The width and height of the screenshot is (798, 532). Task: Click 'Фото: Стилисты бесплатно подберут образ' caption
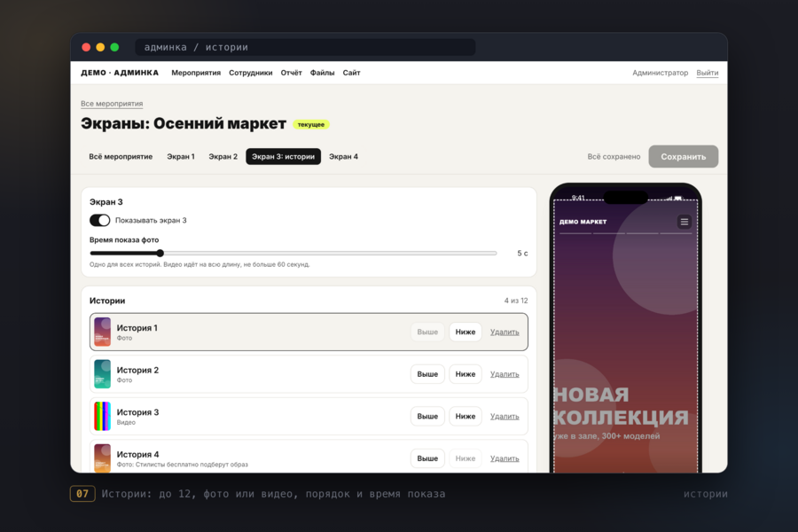click(182, 465)
